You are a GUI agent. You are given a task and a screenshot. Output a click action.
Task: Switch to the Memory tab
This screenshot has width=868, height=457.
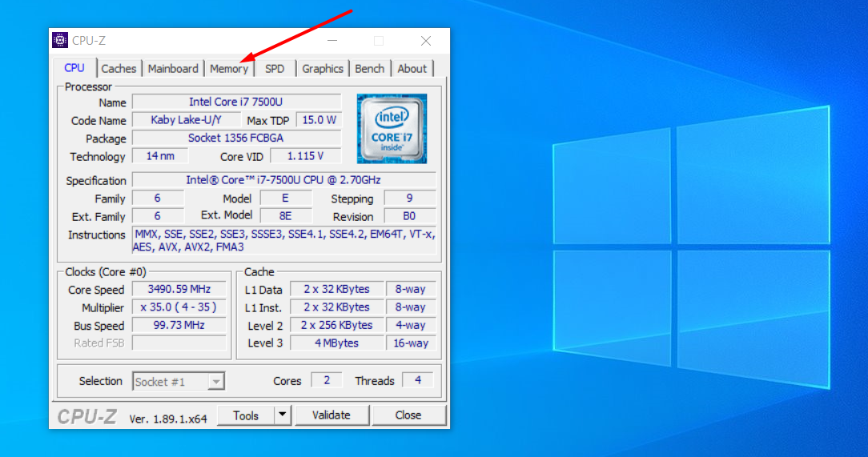click(x=229, y=69)
